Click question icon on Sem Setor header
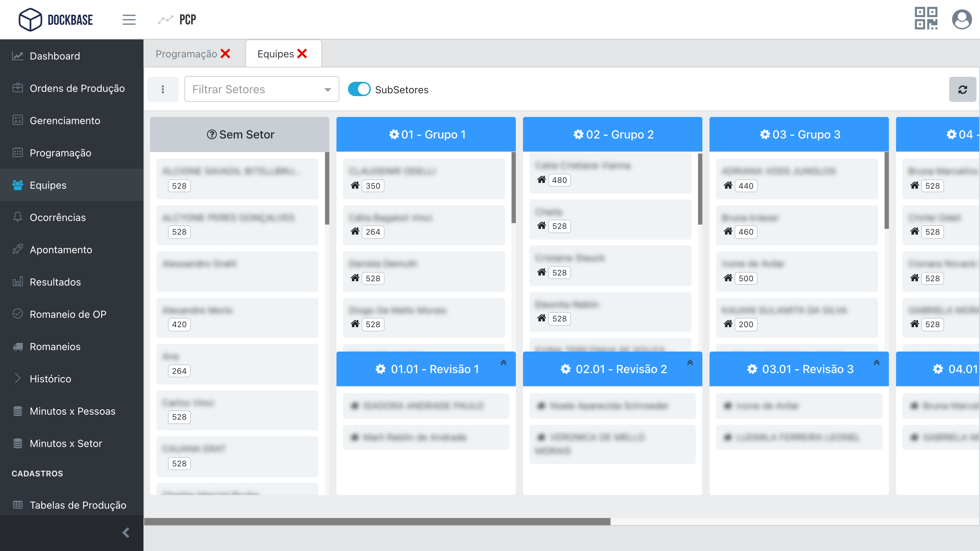980x551 pixels. [212, 134]
